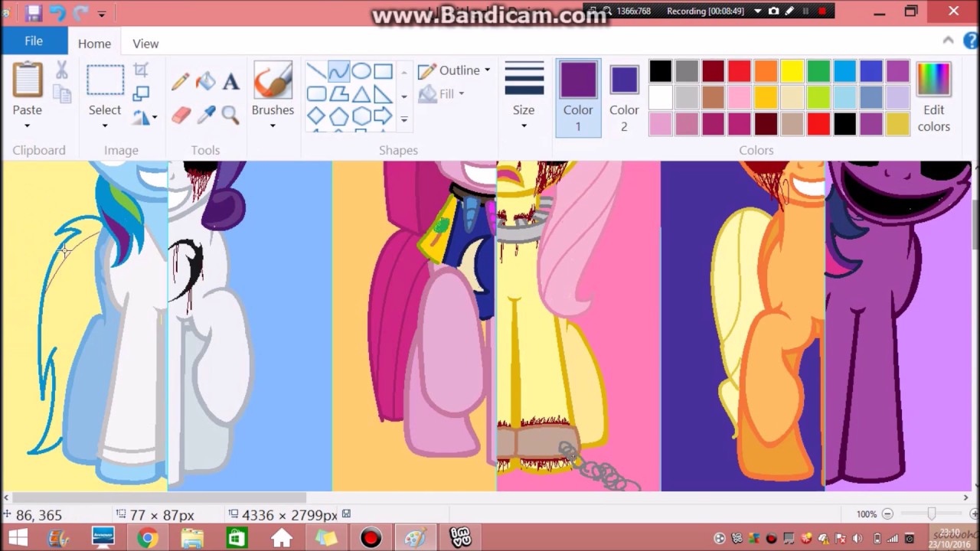Open the Size line thickness dropdown
The width and height of the screenshot is (980, 551).
pos(524,96)
